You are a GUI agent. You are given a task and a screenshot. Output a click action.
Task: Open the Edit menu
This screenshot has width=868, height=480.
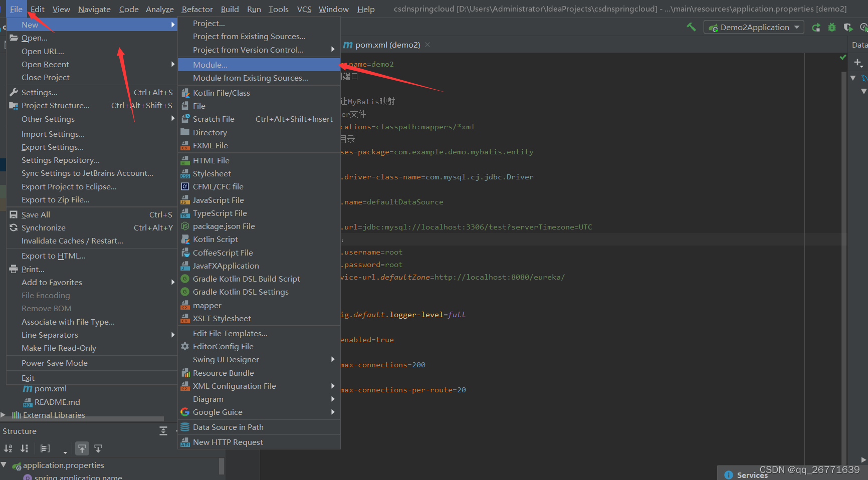coord(38,9)
